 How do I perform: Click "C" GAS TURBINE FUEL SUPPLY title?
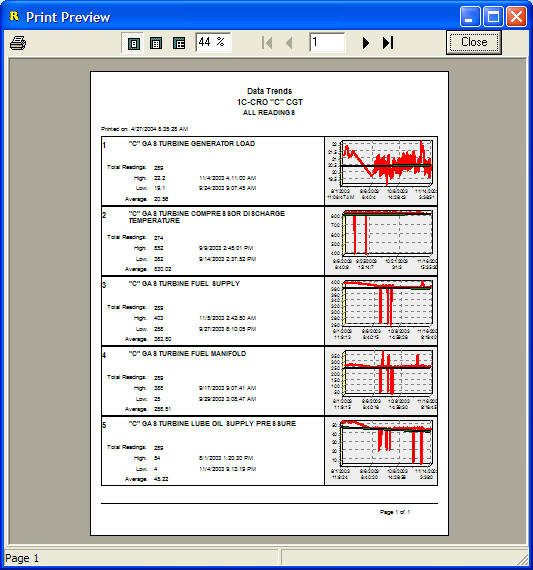pos(184,284)
